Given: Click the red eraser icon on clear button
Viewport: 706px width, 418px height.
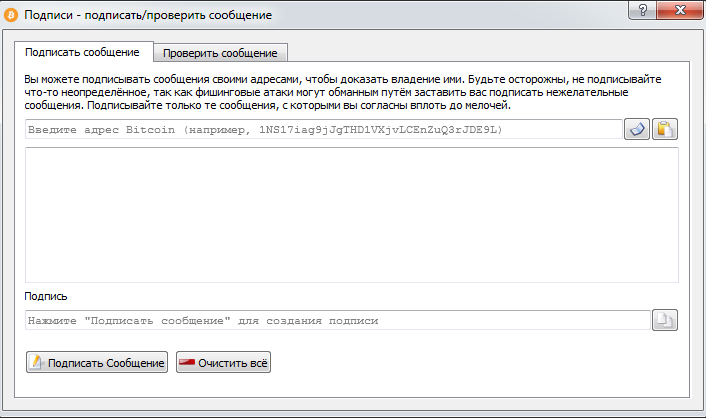Looking at the screenshot, I should pos(186,362).
